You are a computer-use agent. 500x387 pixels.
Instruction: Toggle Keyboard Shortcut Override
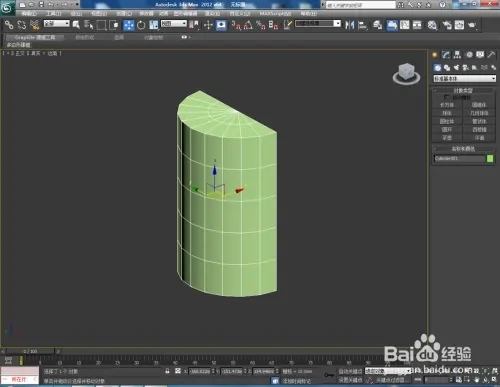point(221,25)
